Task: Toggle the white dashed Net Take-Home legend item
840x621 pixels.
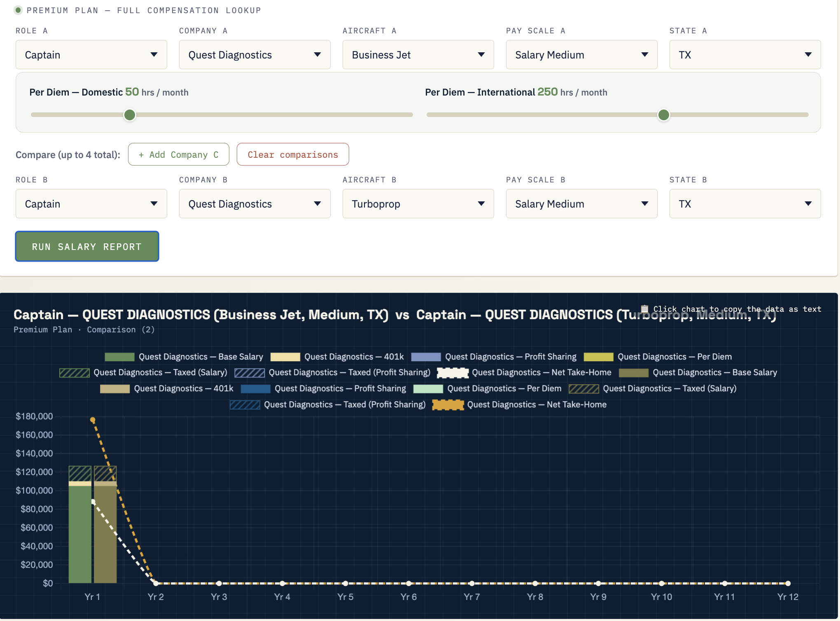Action: tap(524, 372)
